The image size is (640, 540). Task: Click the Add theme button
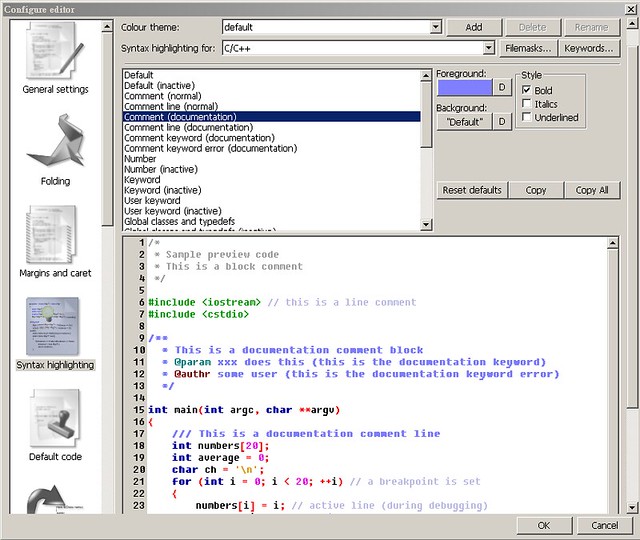point(474,27)
